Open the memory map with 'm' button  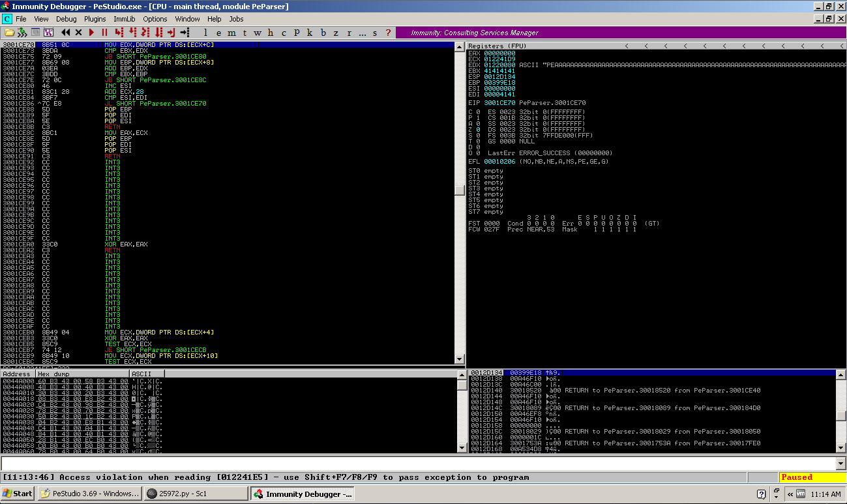tap(231, 33)
